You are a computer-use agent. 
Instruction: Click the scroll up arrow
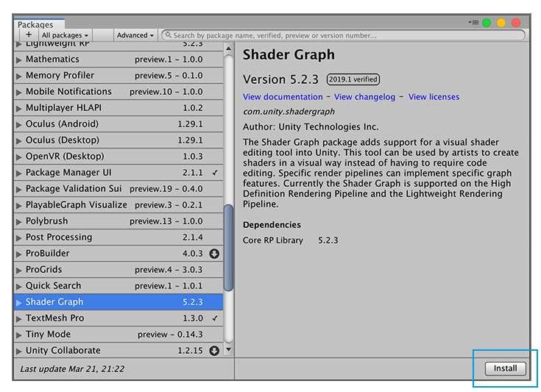pos(228,49)
